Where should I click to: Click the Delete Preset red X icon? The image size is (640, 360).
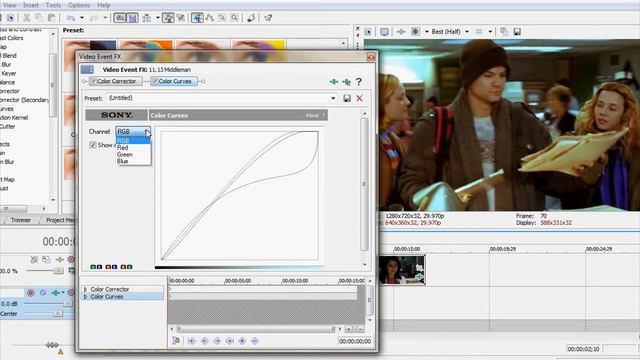click(x=360, y=98)
